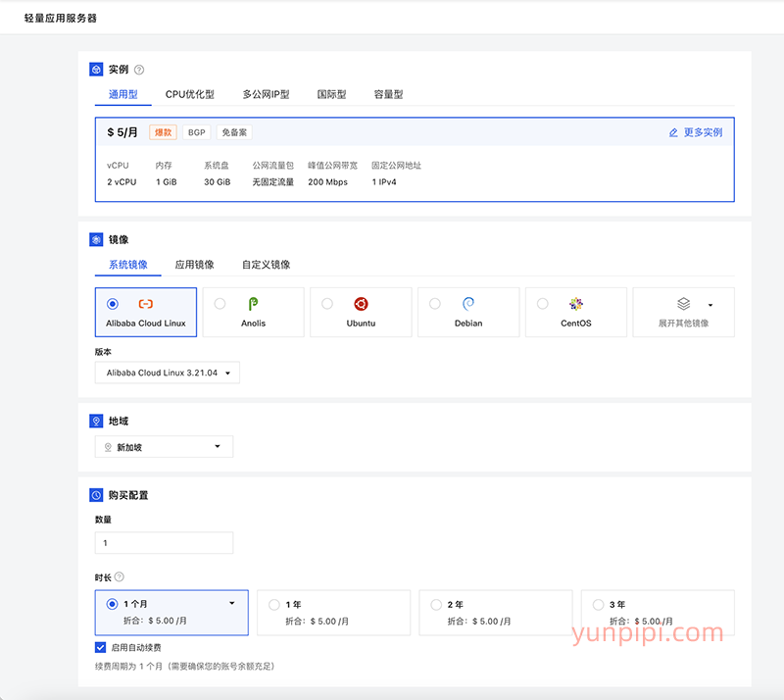The image size is (784, 700).
Task: Click the 实例 section chip icon
Action: pos(96,69)
